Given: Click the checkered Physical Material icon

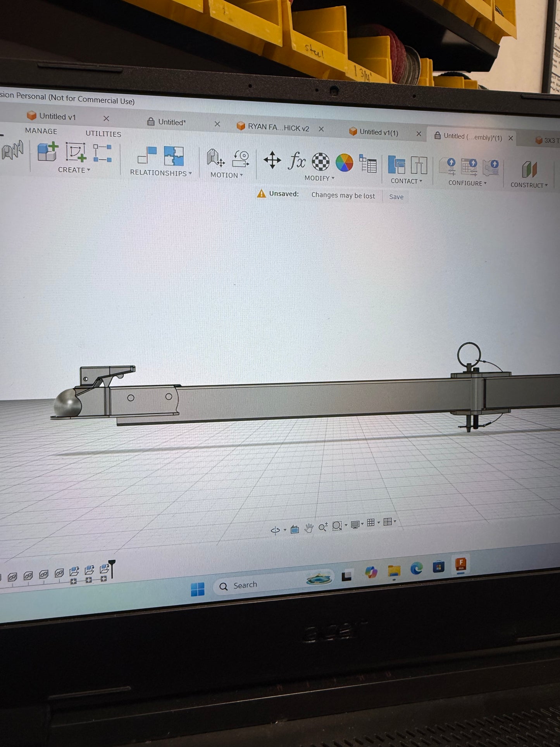Looking at the screenshot, I should click(x=321, y=162).
